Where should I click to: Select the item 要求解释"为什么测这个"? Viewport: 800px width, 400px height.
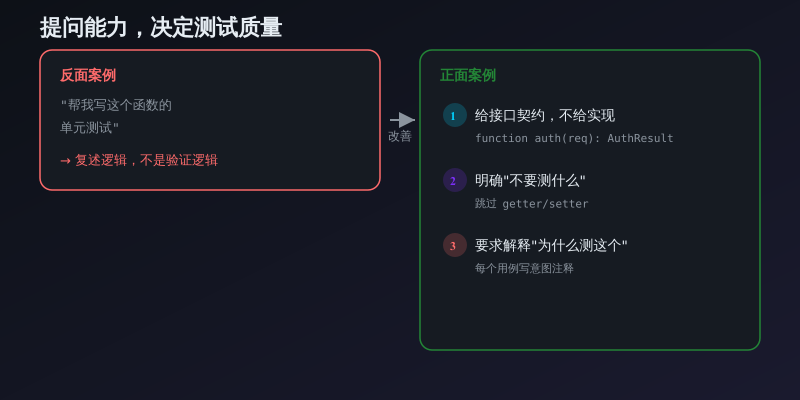pyautogui.click(x=551, y=245)
